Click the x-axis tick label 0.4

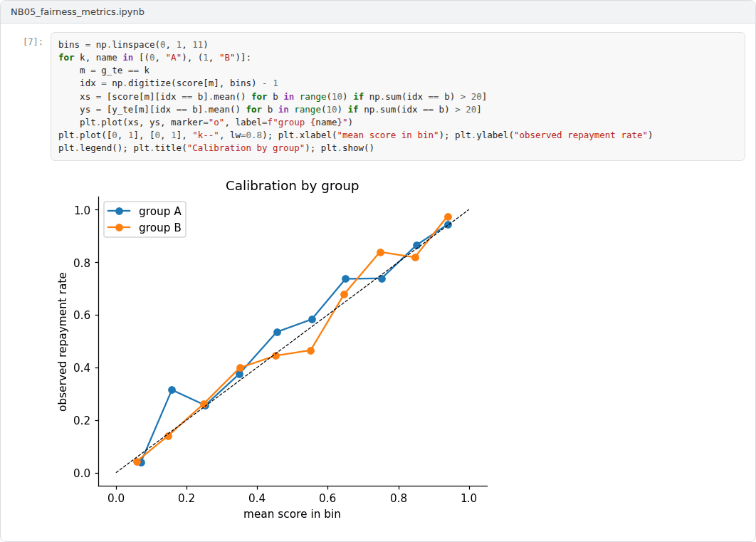[257, 498]
